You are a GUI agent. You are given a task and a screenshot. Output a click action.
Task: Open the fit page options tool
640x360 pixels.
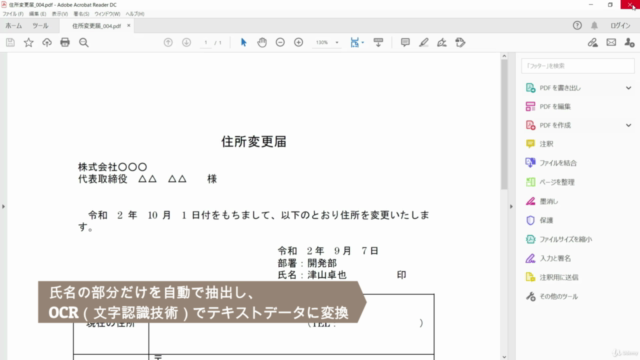pyautogui.click(x=356, y=42)
